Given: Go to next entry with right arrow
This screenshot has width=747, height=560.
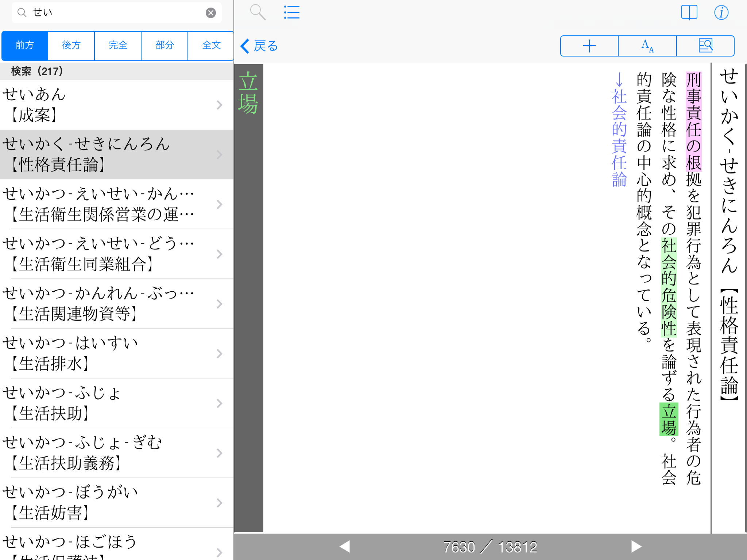Looking at the screenshot, I should point(636,546).
